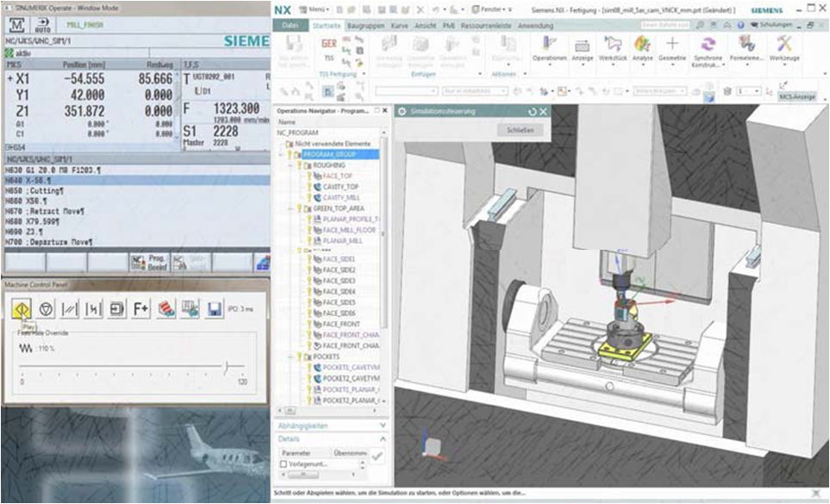Select the CAVITY_TOP operation
Viewport: 830px width, 504px height.
tap(340, 187)
